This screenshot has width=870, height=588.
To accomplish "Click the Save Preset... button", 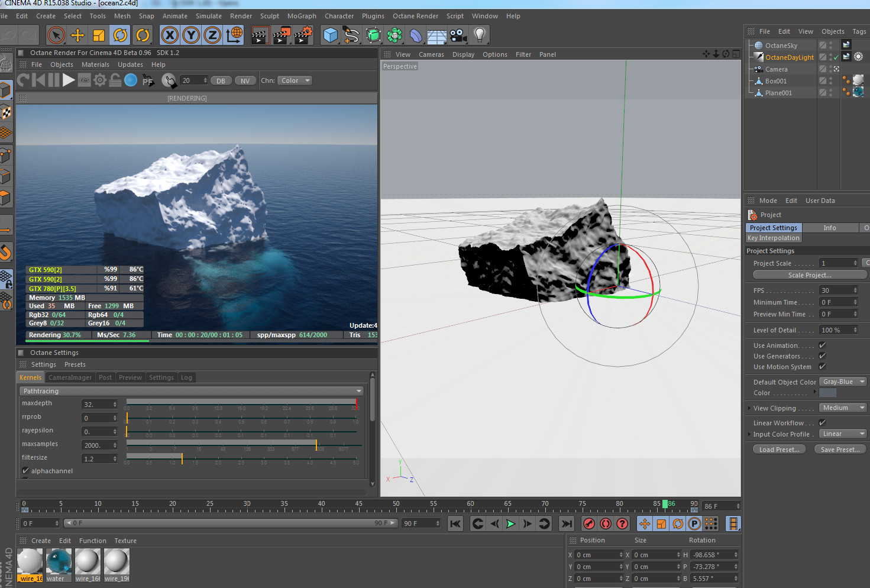I will pos(840,450).
